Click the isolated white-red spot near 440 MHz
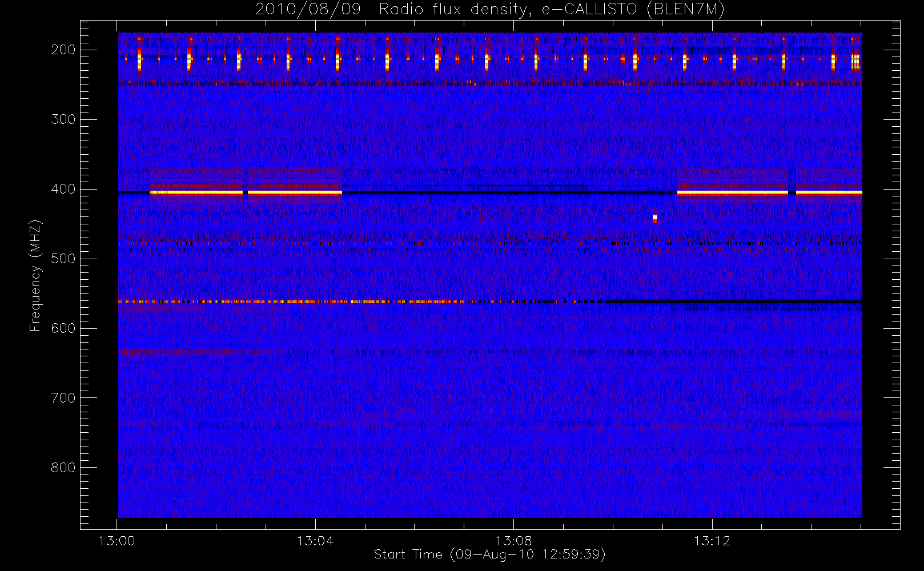Screen dimensions: 924x571 [x=655, y=219]
